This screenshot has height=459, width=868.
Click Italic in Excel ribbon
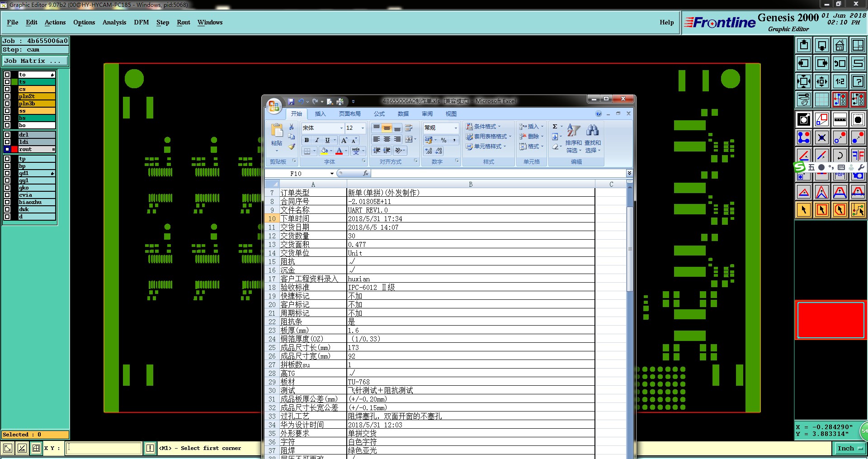pyautogui.click(x=317, y=140)
